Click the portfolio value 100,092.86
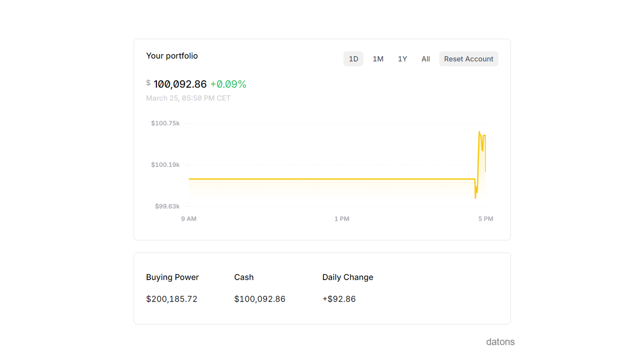This screenshot has width=644, height=362. (x=180, y=84)
